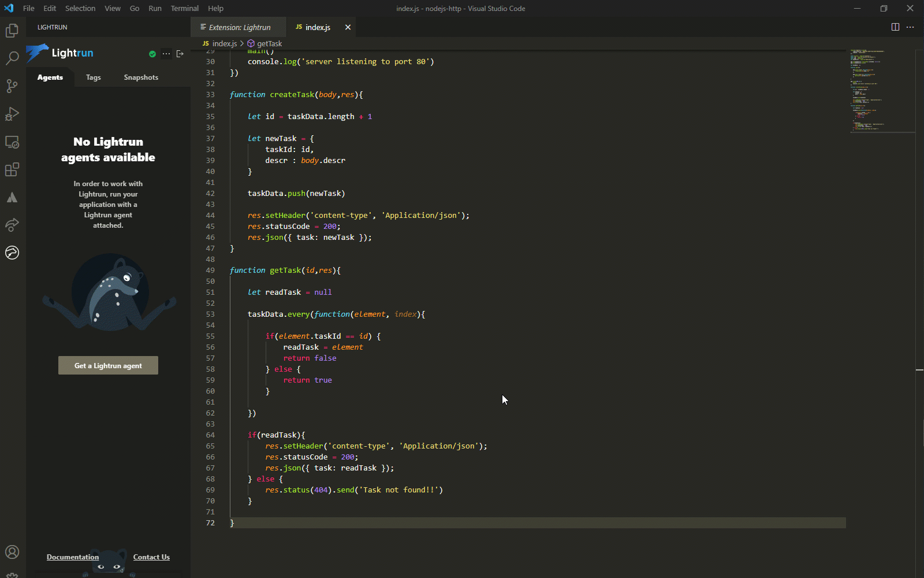This screenshot has width=924, height=578.
Task: Open the Run and Debug view
Action: 12,114
